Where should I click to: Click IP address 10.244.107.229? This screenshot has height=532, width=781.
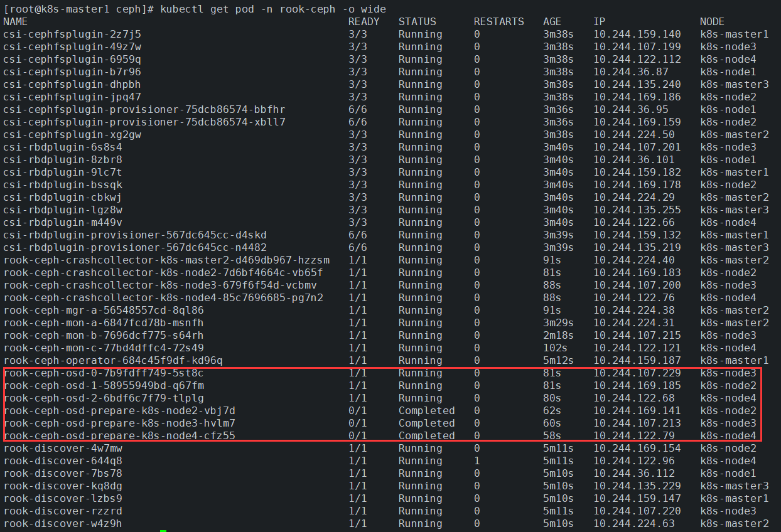pos(637,373)
